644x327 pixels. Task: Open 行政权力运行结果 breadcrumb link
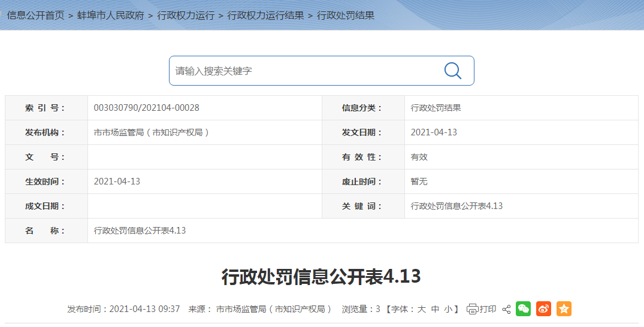[265, 16]
